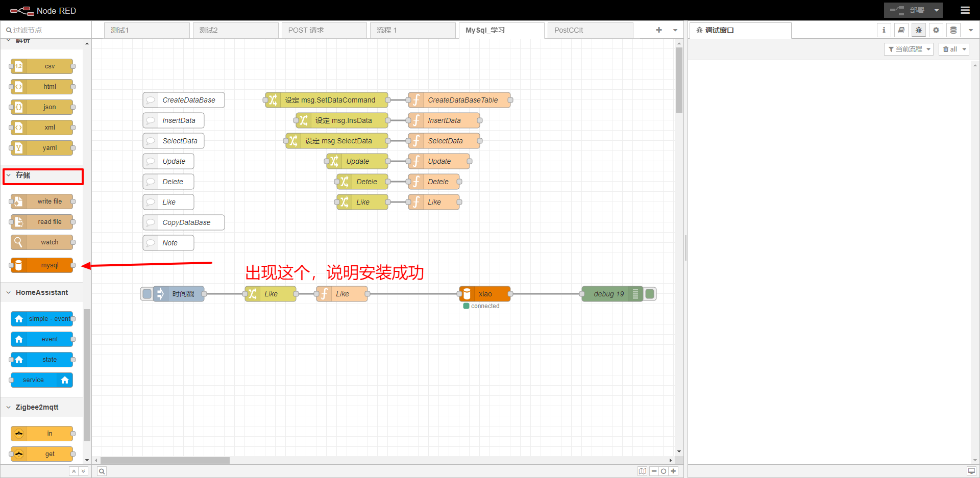Switch to the 测试2 flow tab

[236, 30]
